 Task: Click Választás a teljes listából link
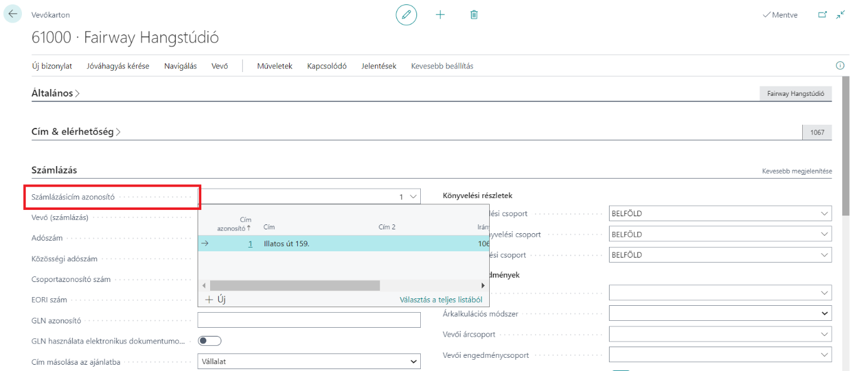441,300
